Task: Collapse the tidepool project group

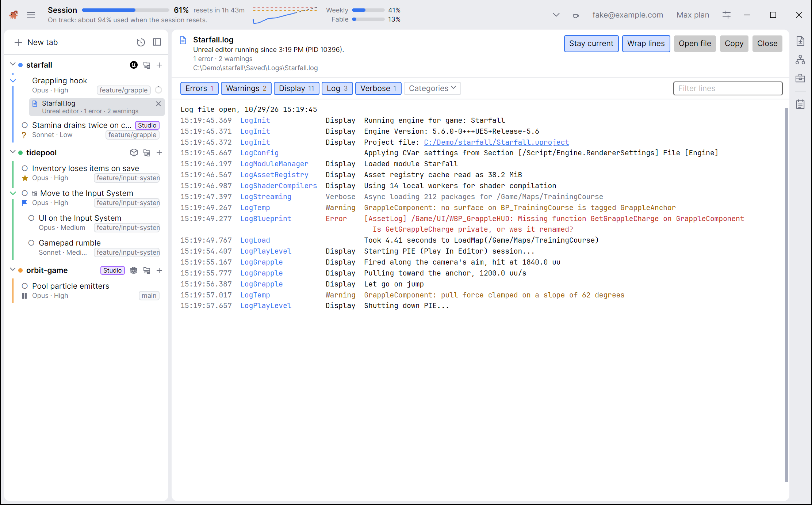Action: [13, 152]
